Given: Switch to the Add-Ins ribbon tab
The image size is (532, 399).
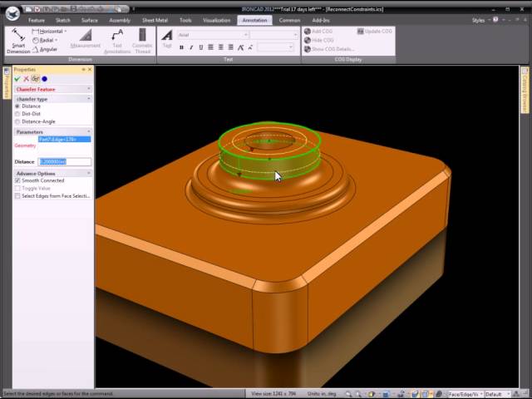Looking at the screenshot, I should 321,20.
